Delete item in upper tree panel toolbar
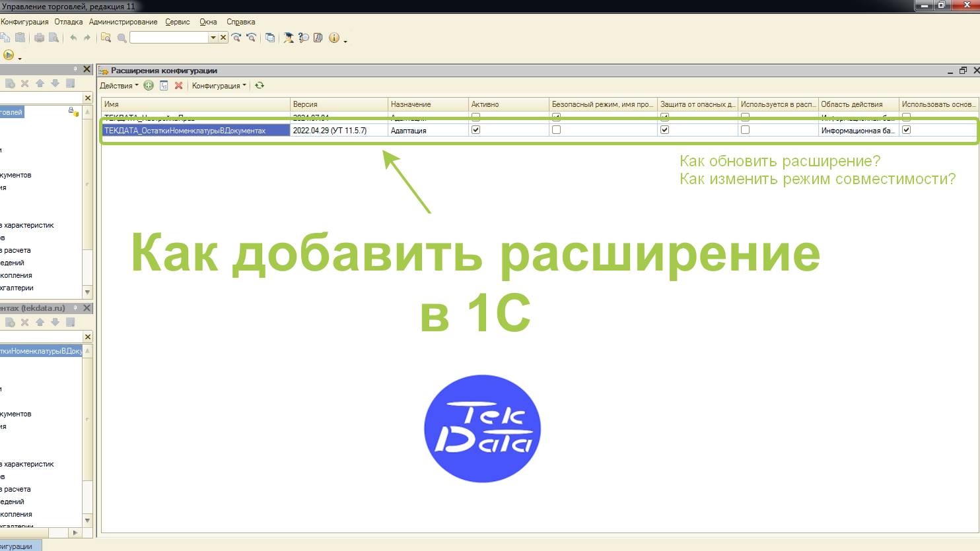 (24, 83)
